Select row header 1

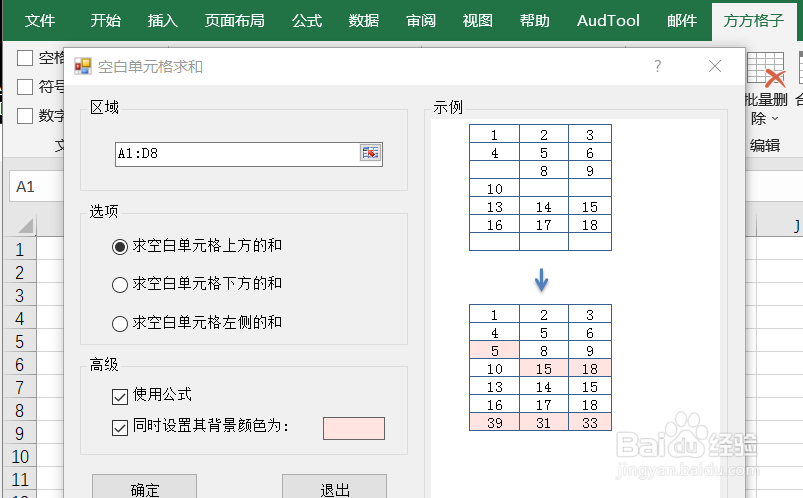pyautogui.click(x=19, y=250)
